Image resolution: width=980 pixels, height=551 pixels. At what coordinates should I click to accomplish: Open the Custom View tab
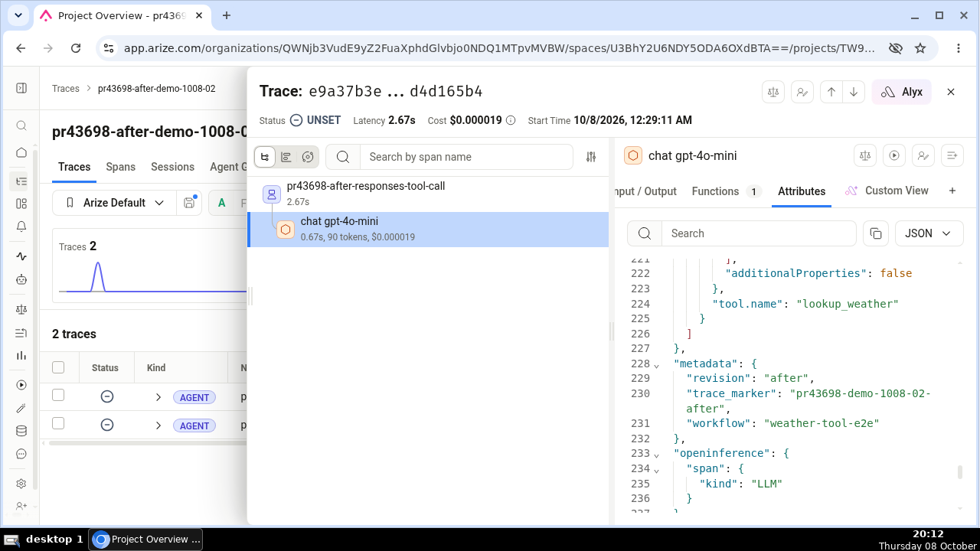click(887, 191)
